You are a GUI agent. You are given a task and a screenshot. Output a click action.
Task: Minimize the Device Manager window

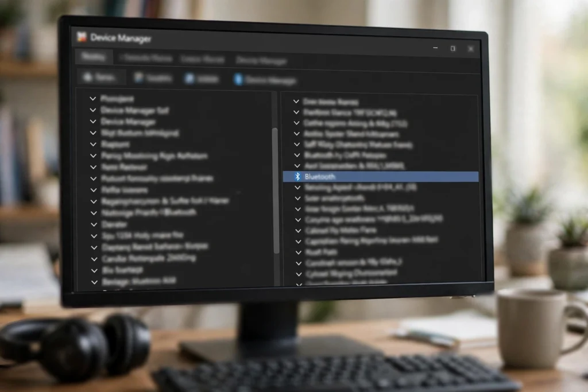point(435,48)
